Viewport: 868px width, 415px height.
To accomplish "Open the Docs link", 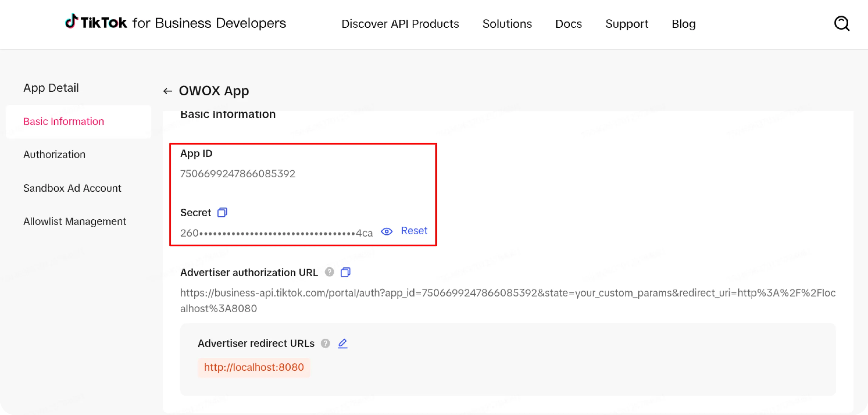I will point(569,24).
